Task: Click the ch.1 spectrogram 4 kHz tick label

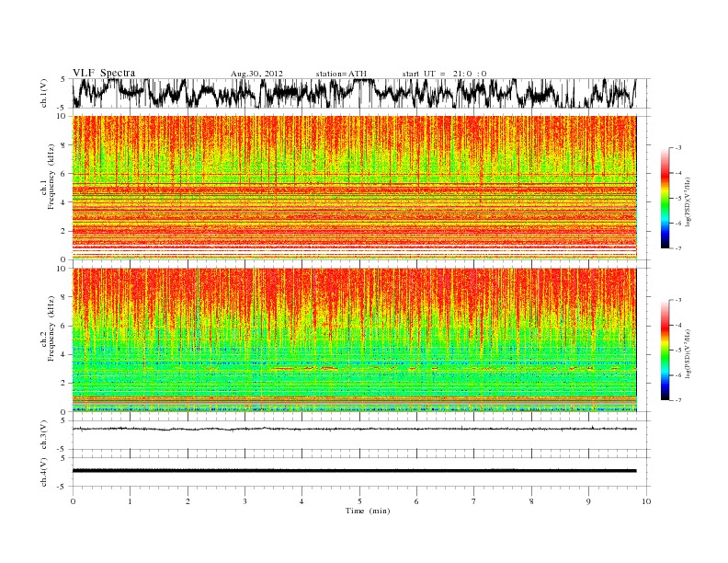Action: (63, 202)
